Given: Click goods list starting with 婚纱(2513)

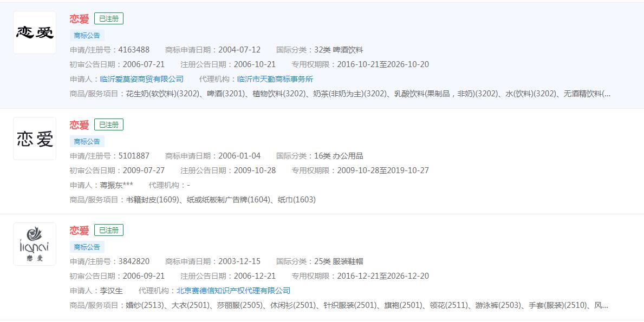Looking at the screenshot, I should 367,306.
